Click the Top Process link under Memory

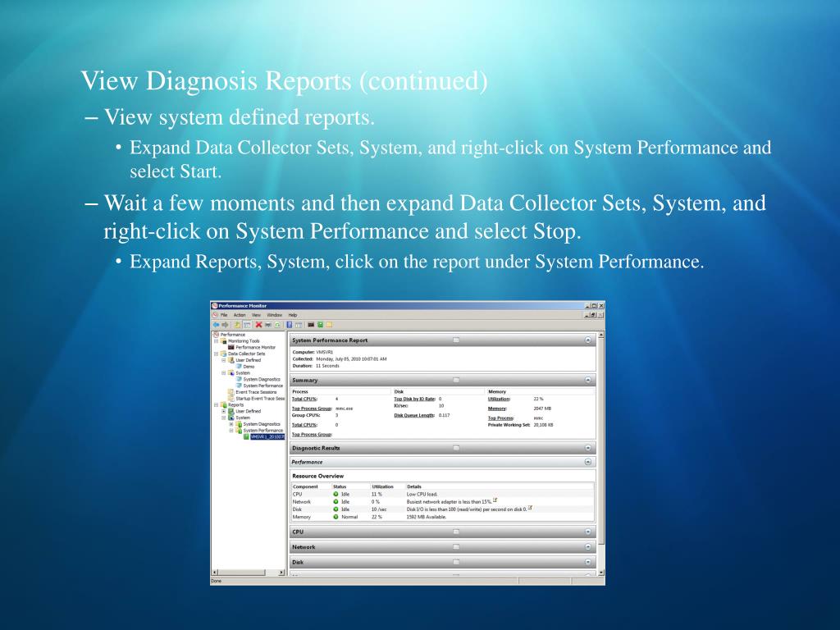(501, 418)
